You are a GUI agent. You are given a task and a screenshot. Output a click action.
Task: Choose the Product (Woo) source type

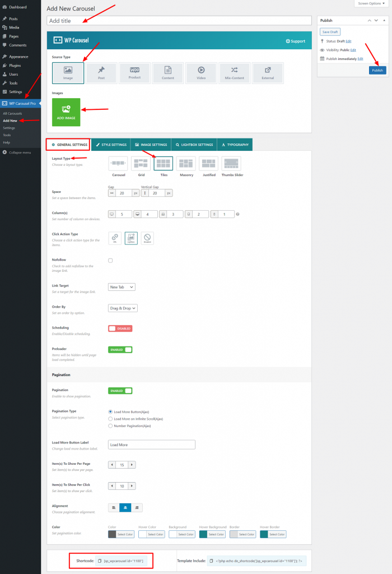pos(134,73)
